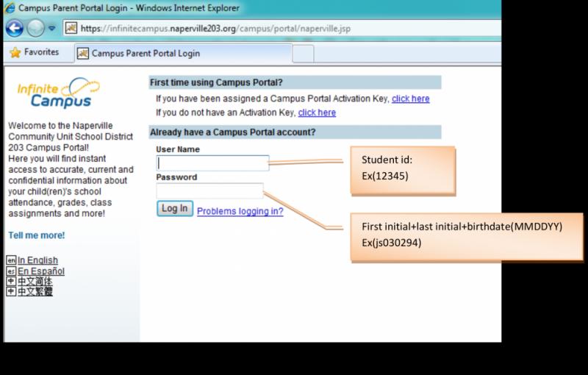Click the icon beside 中文繁體
Screen dimensions: 588x375
click(x=11, y=291)
